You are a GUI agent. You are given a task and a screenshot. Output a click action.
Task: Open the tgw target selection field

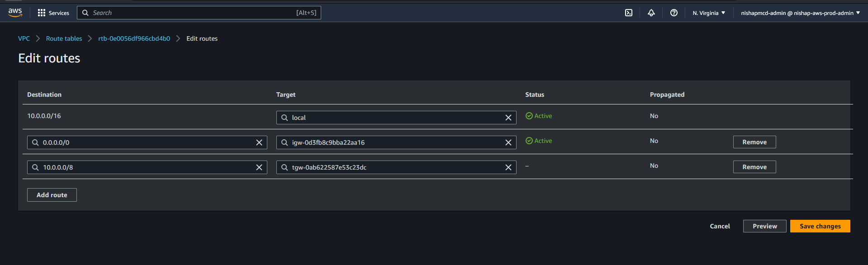394,167
